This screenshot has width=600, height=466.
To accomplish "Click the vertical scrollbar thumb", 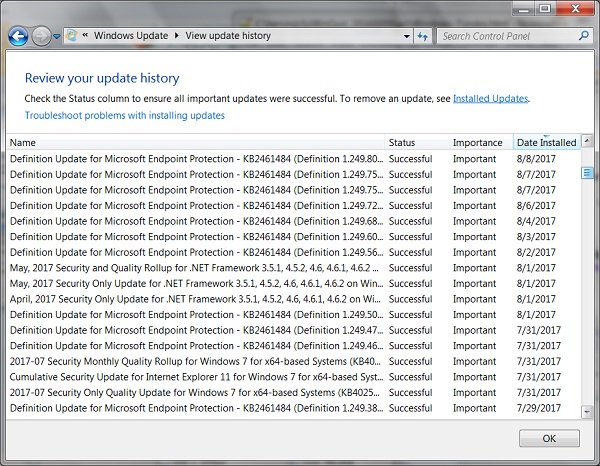I will click(587, 173).
